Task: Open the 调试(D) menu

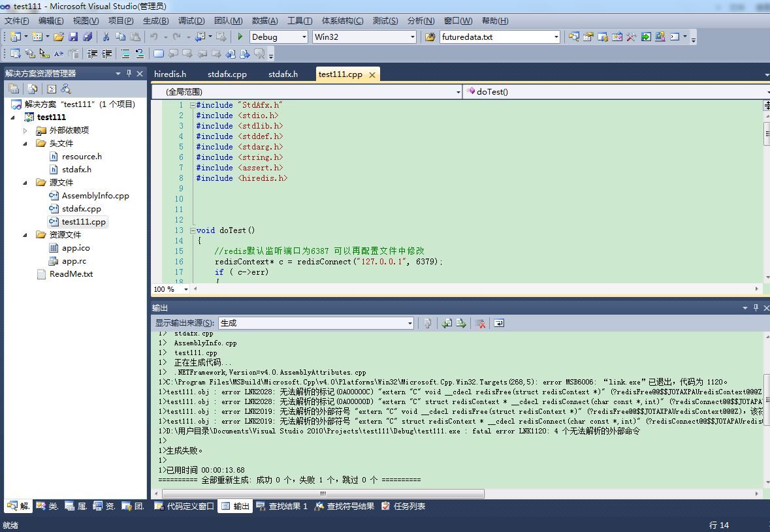Action: [191, 21]
